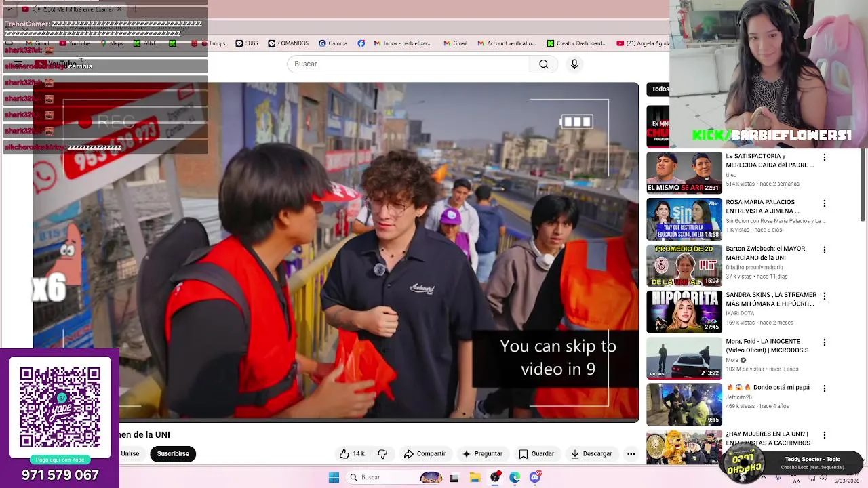Open options menu for Barton Zwiebach video
The height and width of the screenshot is (488, 868).
[825, 250]
